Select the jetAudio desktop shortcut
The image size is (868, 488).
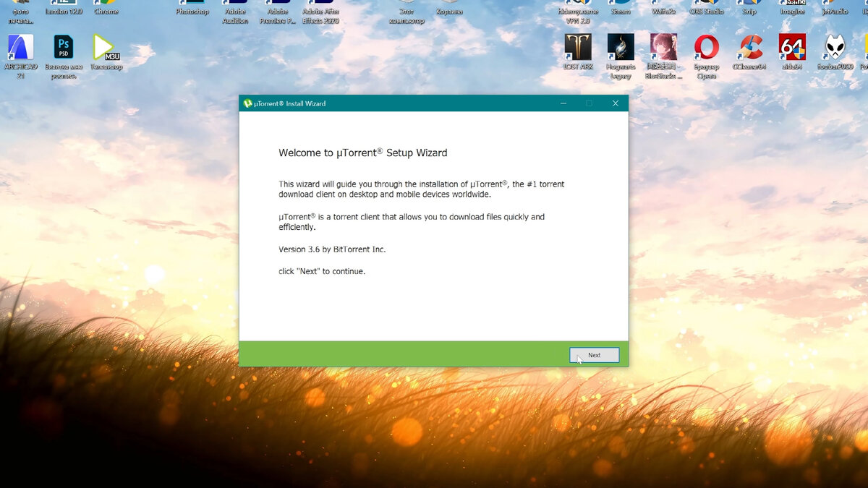click(x=835, y=8)
